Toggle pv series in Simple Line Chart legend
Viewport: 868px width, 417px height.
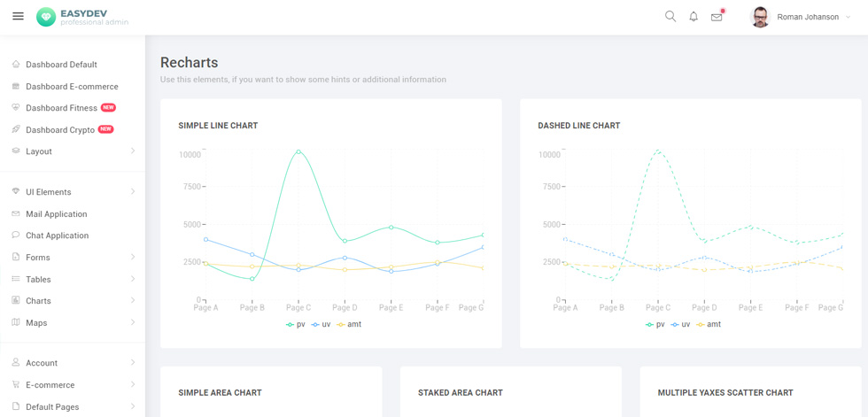(296, 324)
